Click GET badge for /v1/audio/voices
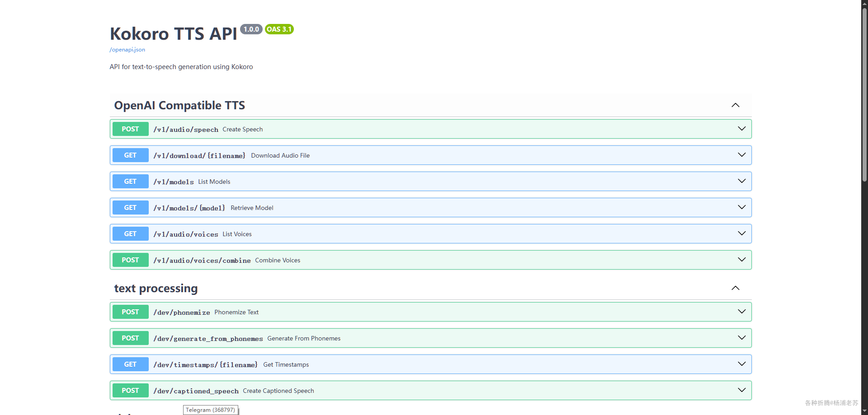 pyautogui.click(x=130, y=234)
